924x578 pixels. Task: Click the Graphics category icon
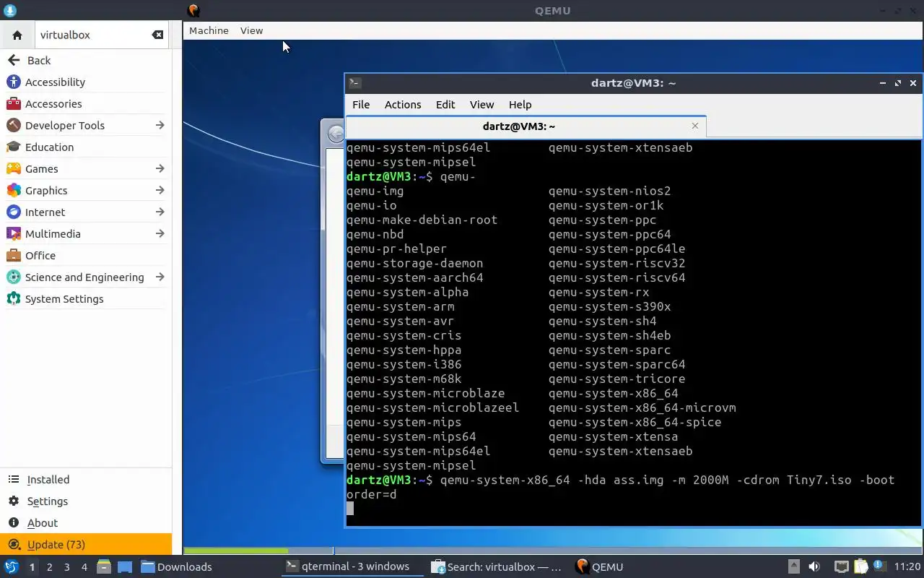13,190
